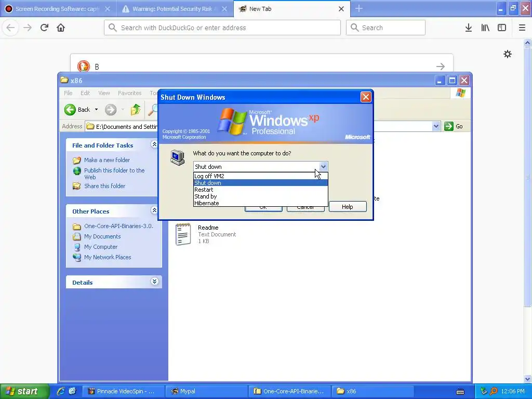Minimize the x86 Explorer window

coord(440,81)
